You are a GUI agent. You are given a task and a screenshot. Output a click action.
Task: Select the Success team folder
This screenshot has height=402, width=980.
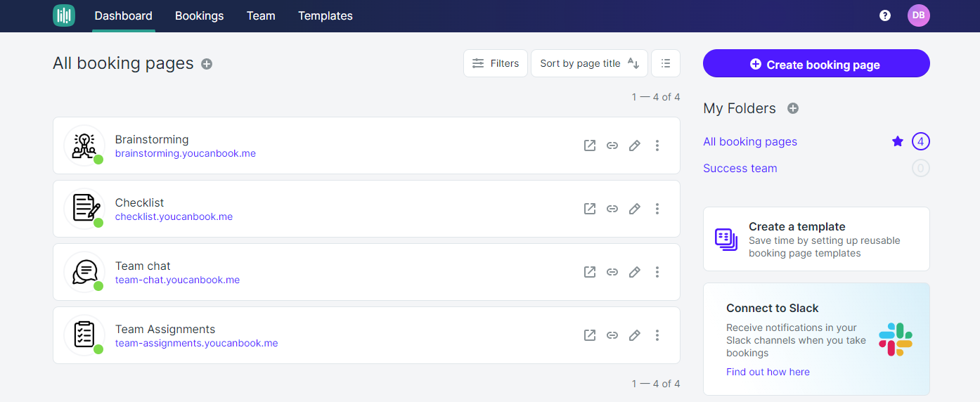[x=740, y=168]
